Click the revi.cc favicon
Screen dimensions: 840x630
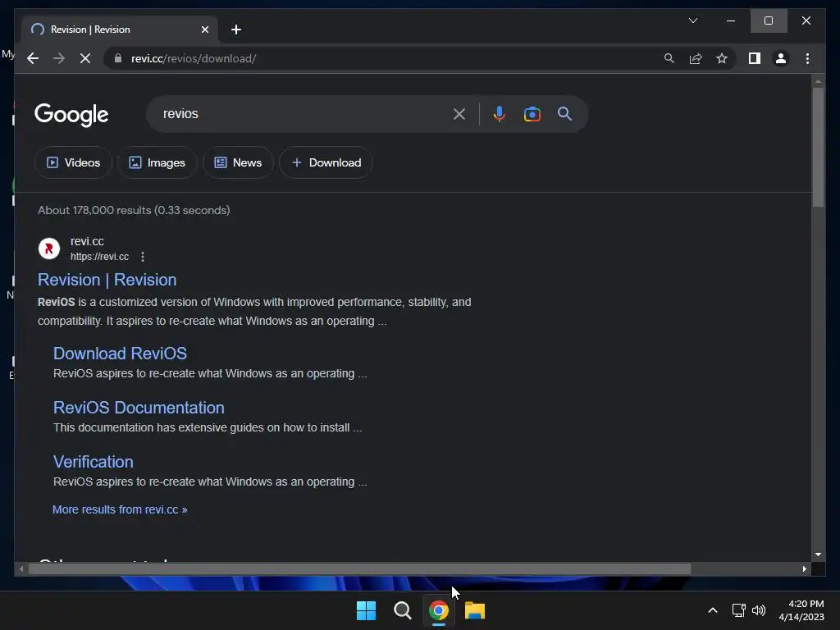click(49, 249)
